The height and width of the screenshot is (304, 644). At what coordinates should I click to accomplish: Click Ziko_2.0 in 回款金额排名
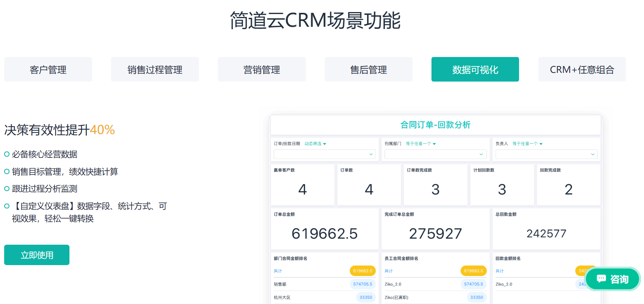tap(504, 284)
